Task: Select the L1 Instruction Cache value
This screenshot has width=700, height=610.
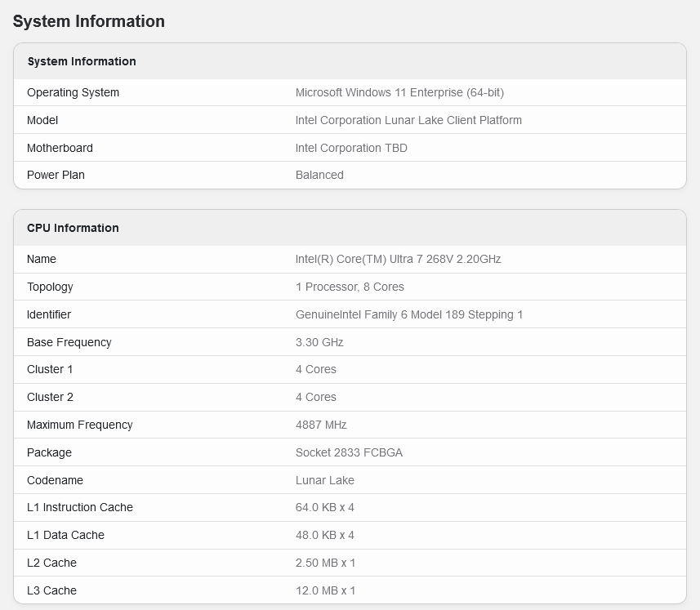Action: pos(324,507)
